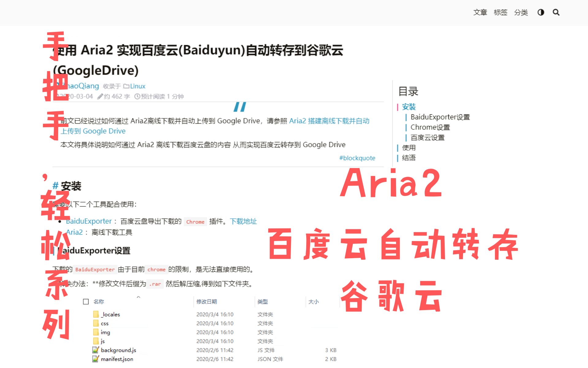Screen dimensions: 588x368
Task: Select the background.js file name
Action: pyautogui.click(x=119, y=350)
